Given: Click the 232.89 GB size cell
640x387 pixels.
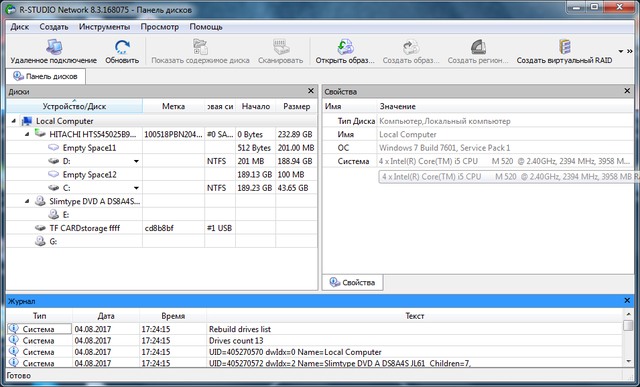Looking at the screenshot, I should 295,134.
